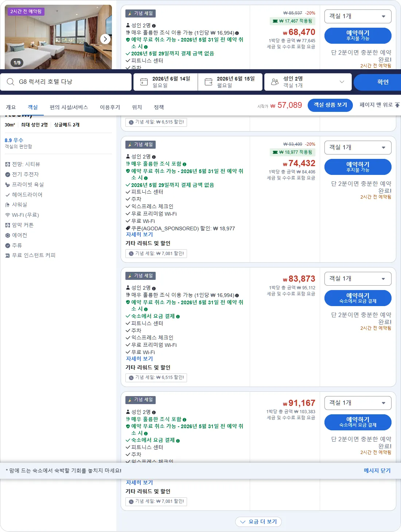Open free cancellation info icon in ₩91,167 offer
The image size is (401, 532).
pyautogui.click(x=146, y=433)
